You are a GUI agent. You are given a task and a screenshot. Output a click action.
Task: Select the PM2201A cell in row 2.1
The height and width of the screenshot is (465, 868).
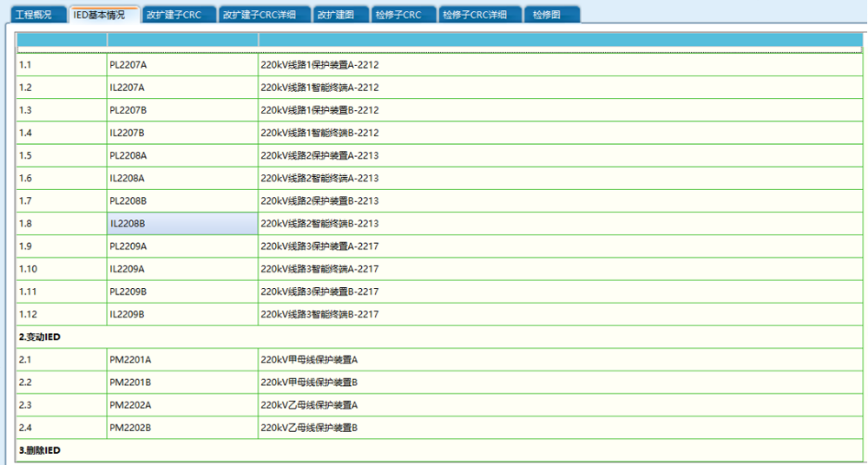point(130,359)
